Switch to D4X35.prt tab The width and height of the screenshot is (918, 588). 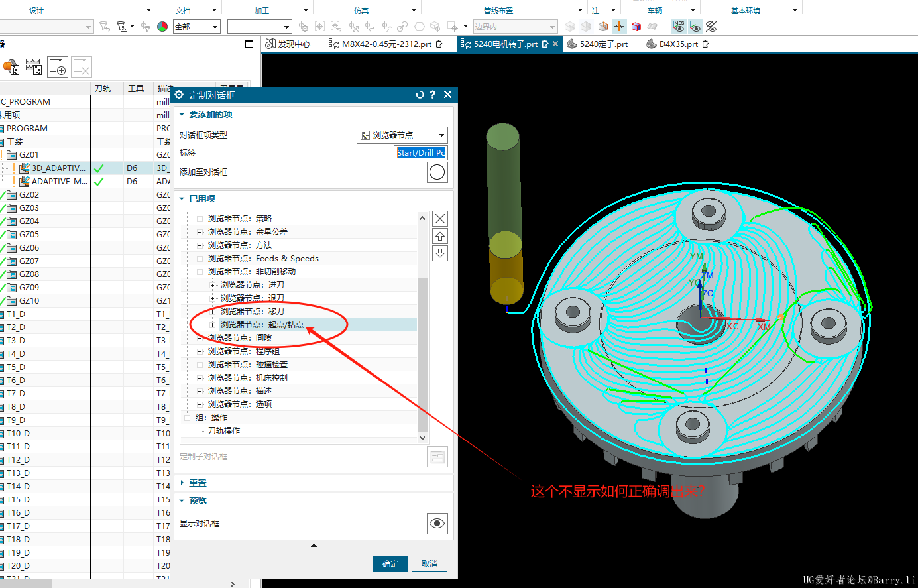(677, 44)
